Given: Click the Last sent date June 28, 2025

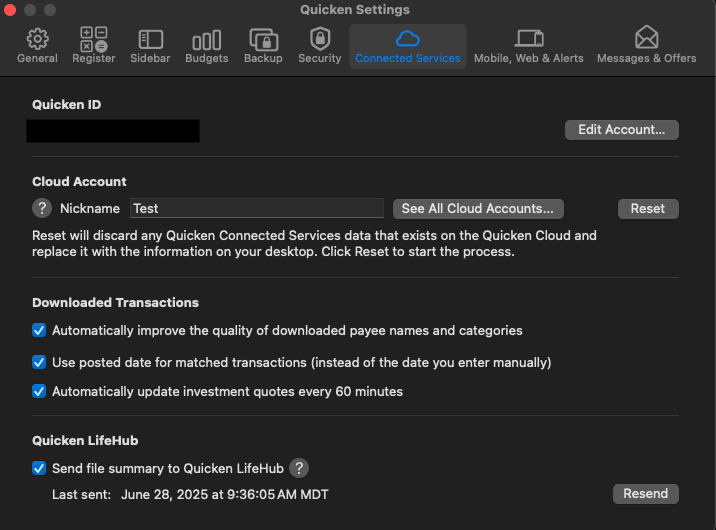Looking at the screenshot, I should (x=225, y=495).
